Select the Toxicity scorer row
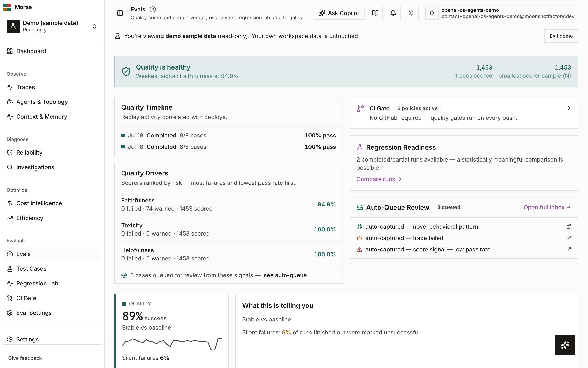Screen dimensions: 588x368 229,229
